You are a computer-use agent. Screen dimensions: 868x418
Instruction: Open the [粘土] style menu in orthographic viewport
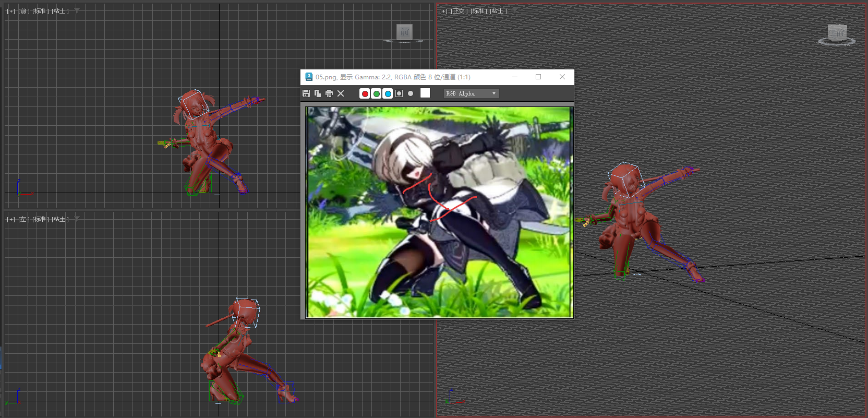tap(498, 11)
